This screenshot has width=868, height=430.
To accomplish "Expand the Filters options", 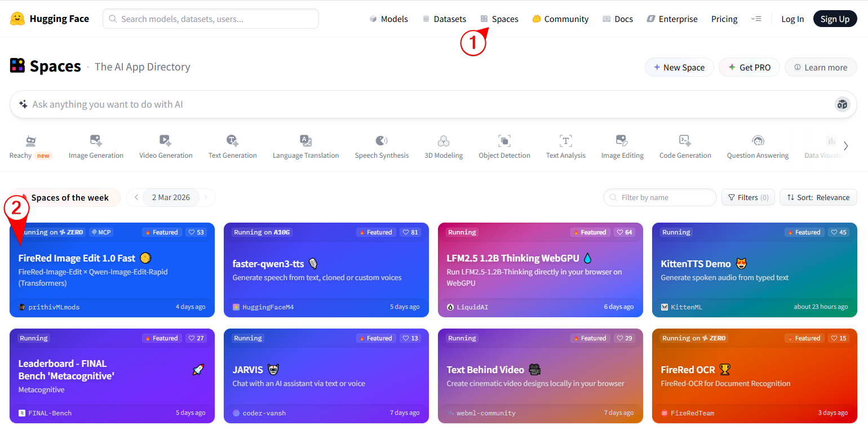I will 748,197.
